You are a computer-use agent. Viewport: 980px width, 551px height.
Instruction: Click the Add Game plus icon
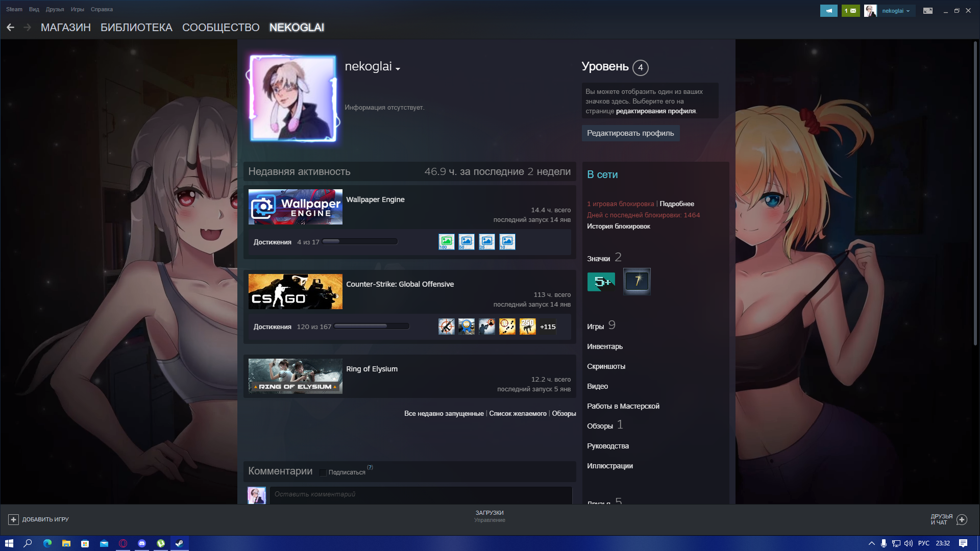click(x=13, y=519)
